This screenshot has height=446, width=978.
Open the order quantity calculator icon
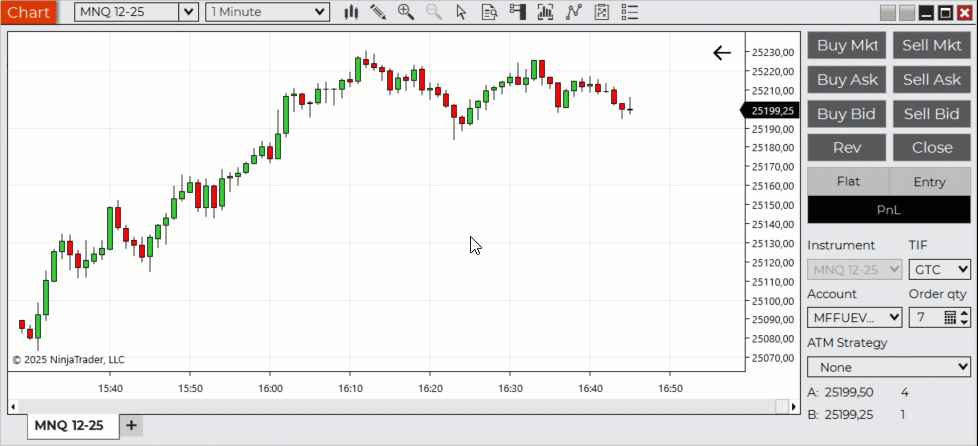pyautogui.click(x=950, y=317)
